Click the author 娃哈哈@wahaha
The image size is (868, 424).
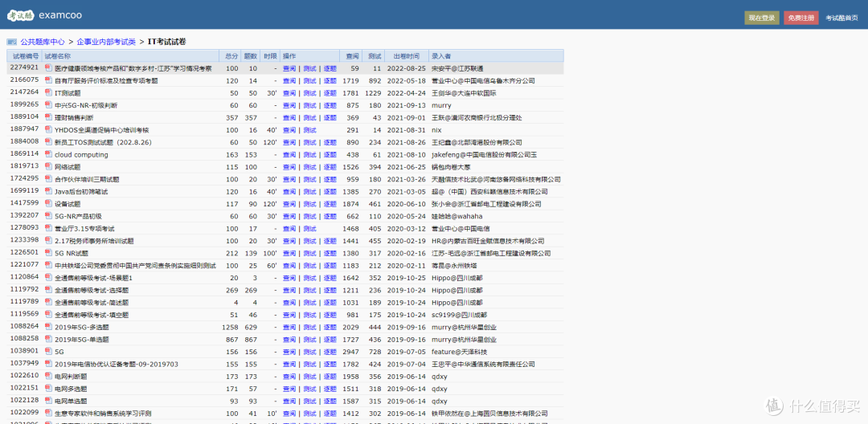[x=457, y=216]
